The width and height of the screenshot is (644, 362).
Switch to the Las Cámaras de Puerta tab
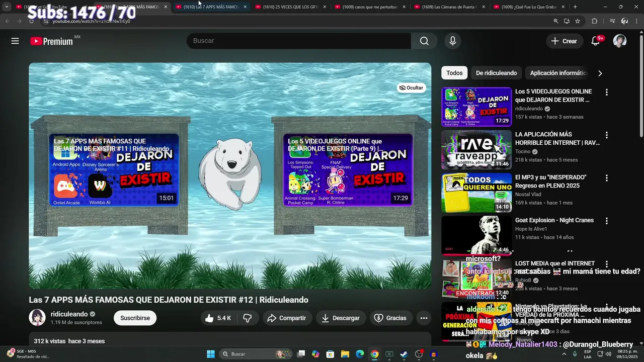[449, 7]
